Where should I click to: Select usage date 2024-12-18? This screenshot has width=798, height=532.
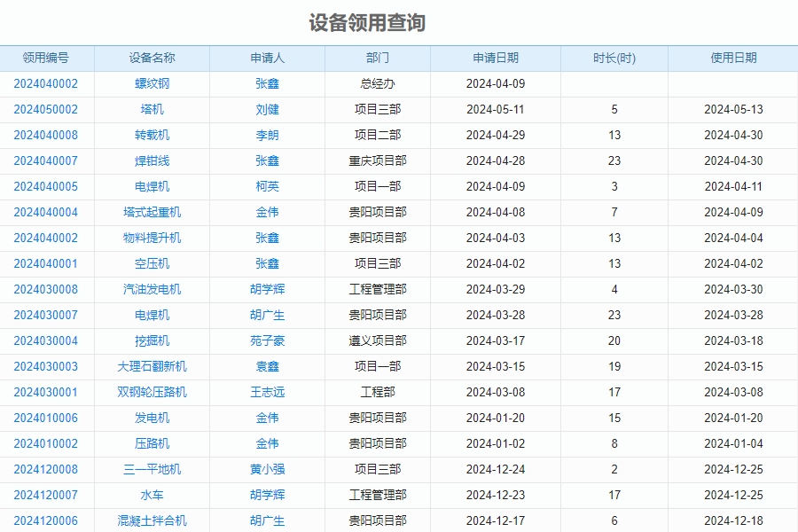pyautogui.click(x=733, y=520)
